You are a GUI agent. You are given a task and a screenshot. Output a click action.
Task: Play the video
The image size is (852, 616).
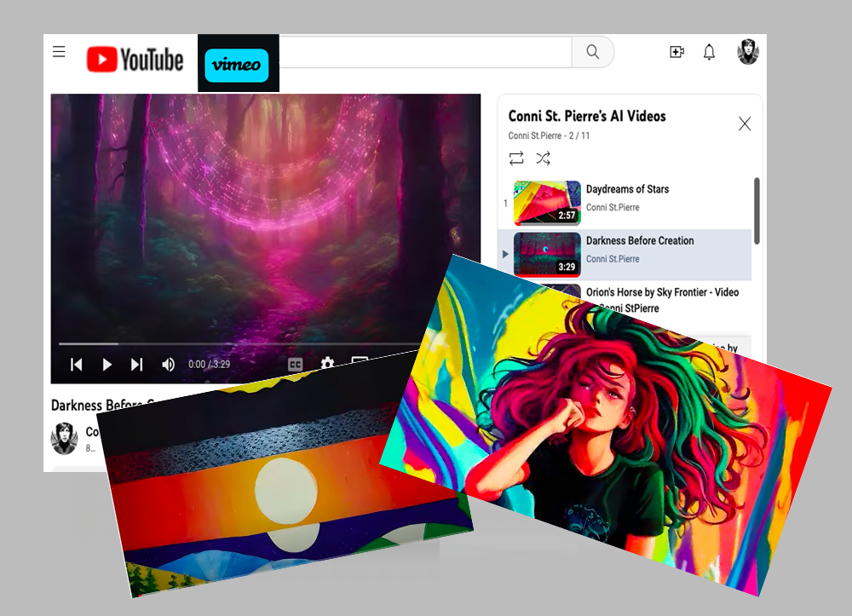pos(107,365)
